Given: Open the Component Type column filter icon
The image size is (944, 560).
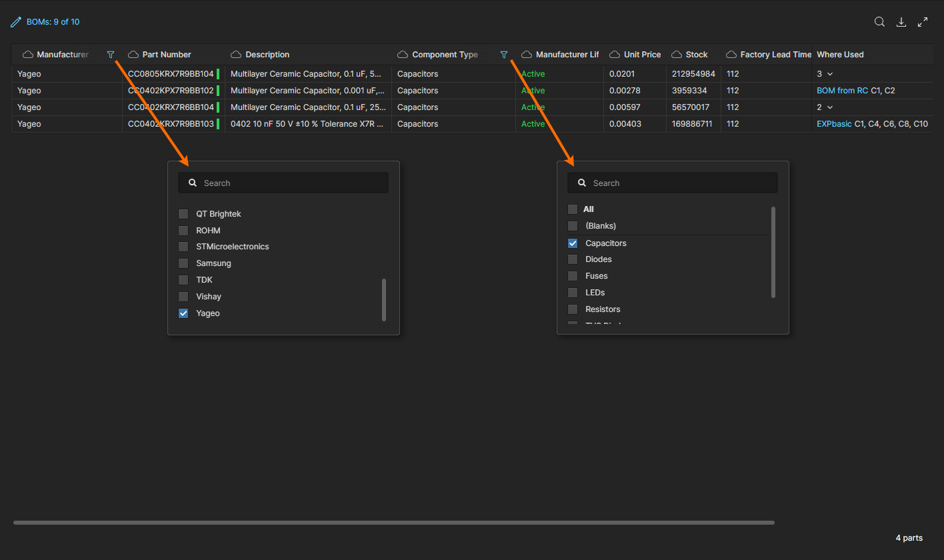Looking at the screenshot, I should [504, 55].
